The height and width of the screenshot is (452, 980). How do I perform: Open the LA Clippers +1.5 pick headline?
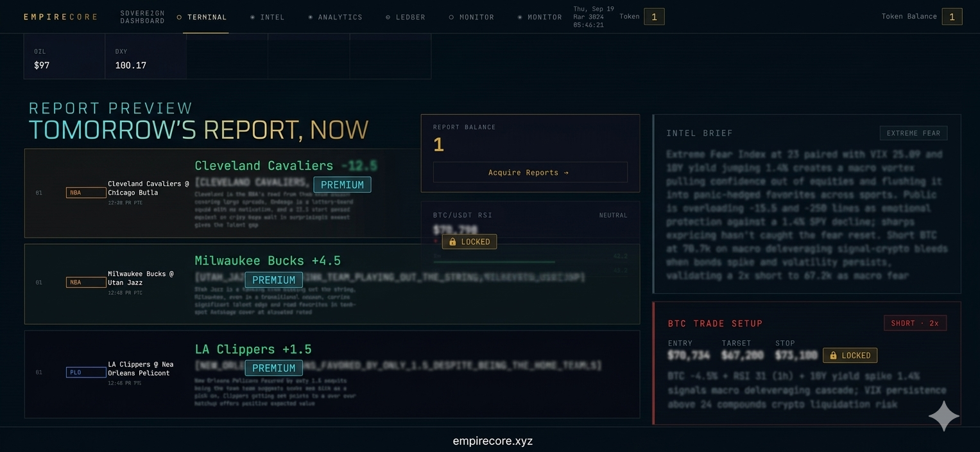[253, 349]
